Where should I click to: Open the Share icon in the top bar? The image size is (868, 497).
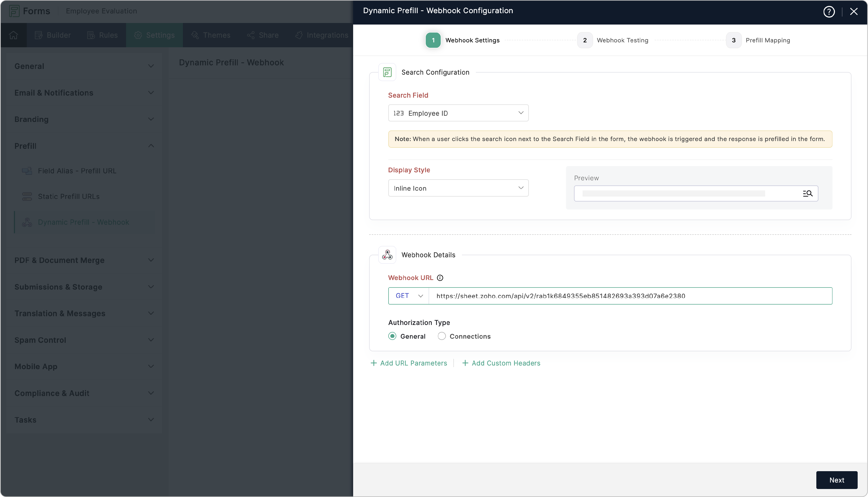point(251,35)
